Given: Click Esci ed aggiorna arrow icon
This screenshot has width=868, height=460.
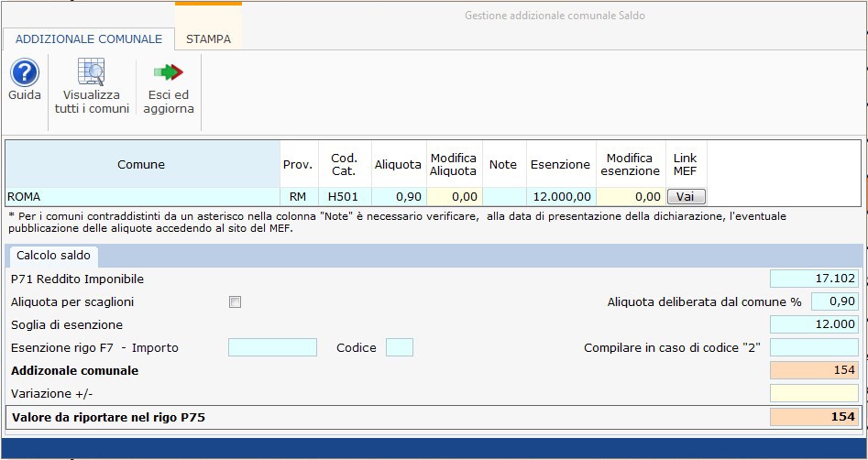Looking at the screenshot, I should click(x=169, y=73).
